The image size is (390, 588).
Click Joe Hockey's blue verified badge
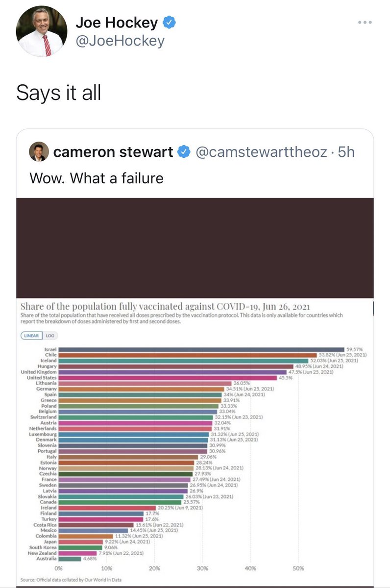pos(170,23)
